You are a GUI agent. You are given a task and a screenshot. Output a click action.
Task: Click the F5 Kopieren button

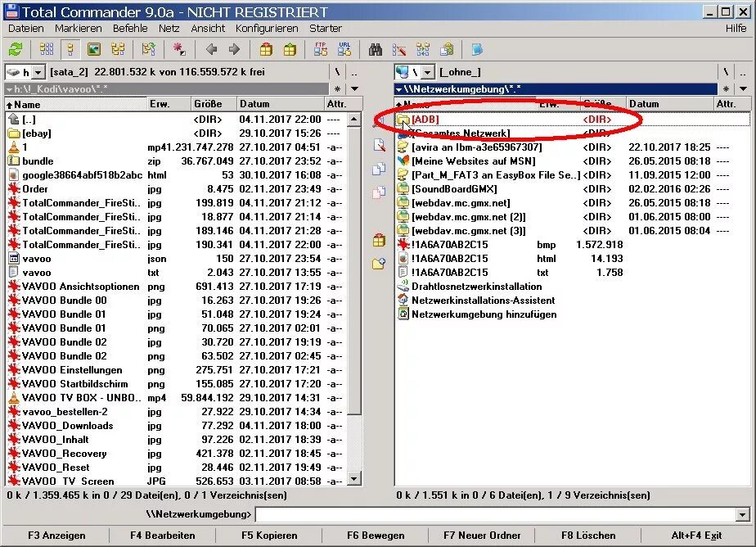pos(269,536)
